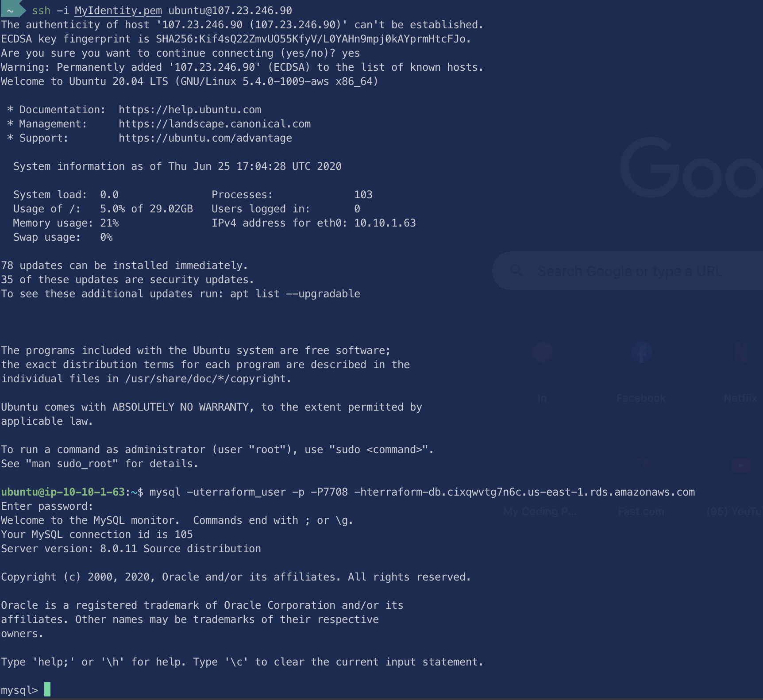Click the 'apt list --upgradable' command text
The image size is (763, 700).
tap(295, 294)
